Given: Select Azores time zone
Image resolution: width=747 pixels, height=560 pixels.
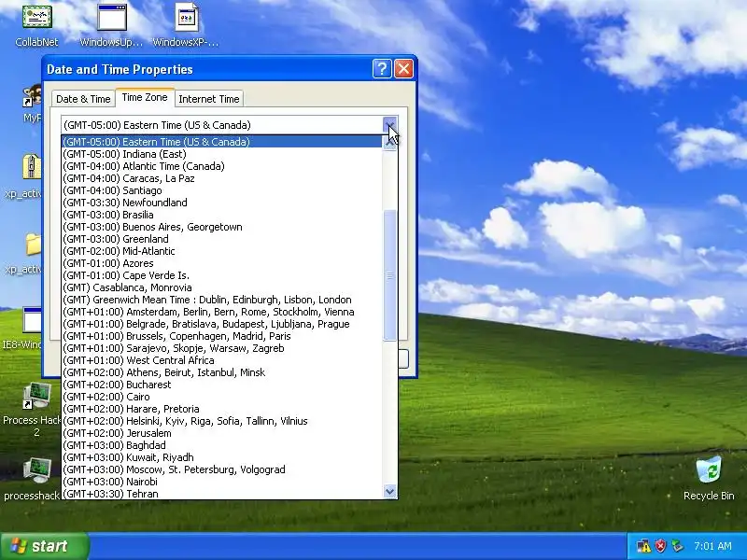Looking at the screenshot, I should click(x=222, y=263).
